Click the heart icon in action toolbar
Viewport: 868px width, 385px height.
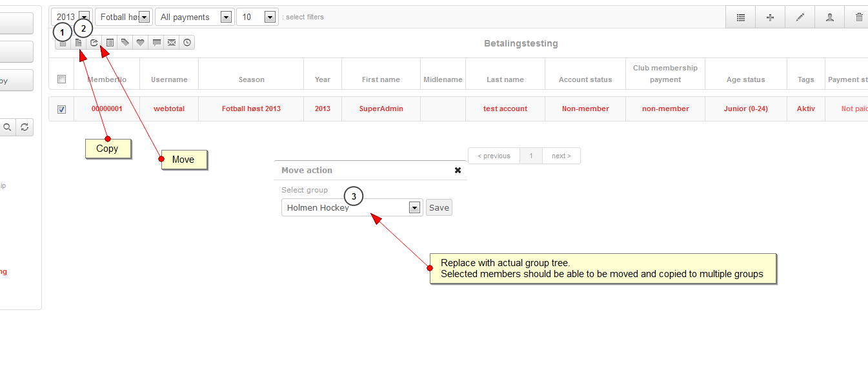click(141, 43)
